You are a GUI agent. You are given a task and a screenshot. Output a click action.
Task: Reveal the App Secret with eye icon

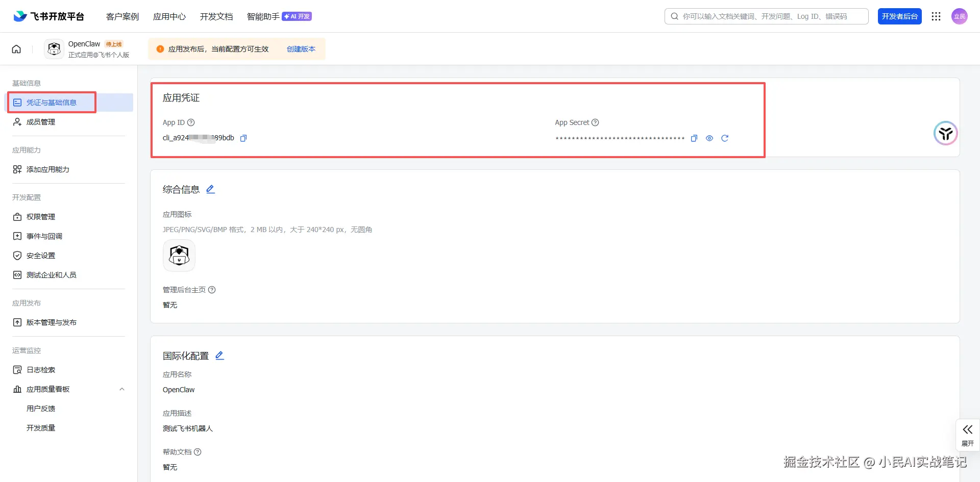[x=709, y=138]
